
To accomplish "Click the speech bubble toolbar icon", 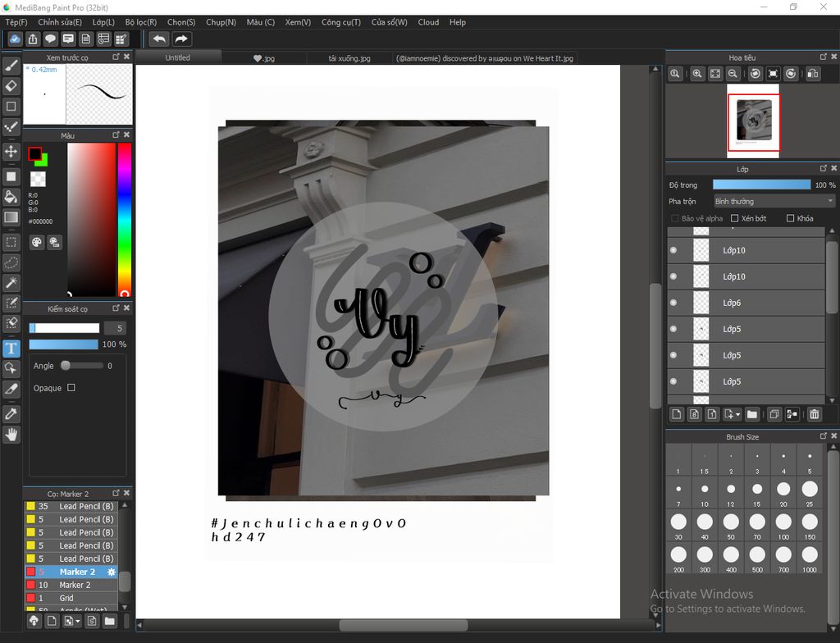I will pyautogui.click(x=50, y=39).
